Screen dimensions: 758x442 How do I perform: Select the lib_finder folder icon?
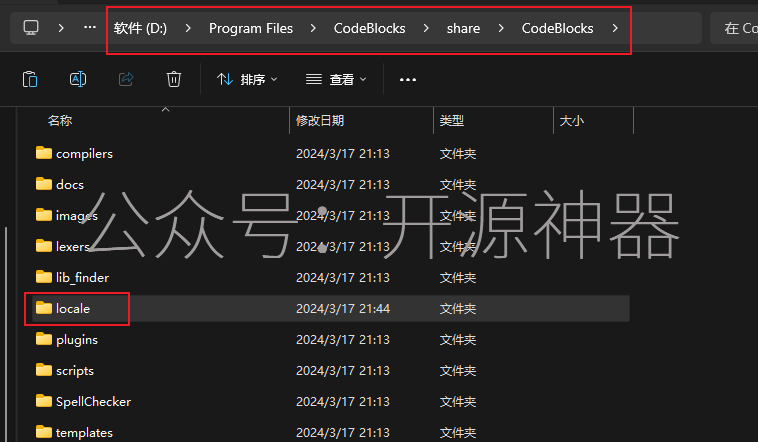point(44,277)
